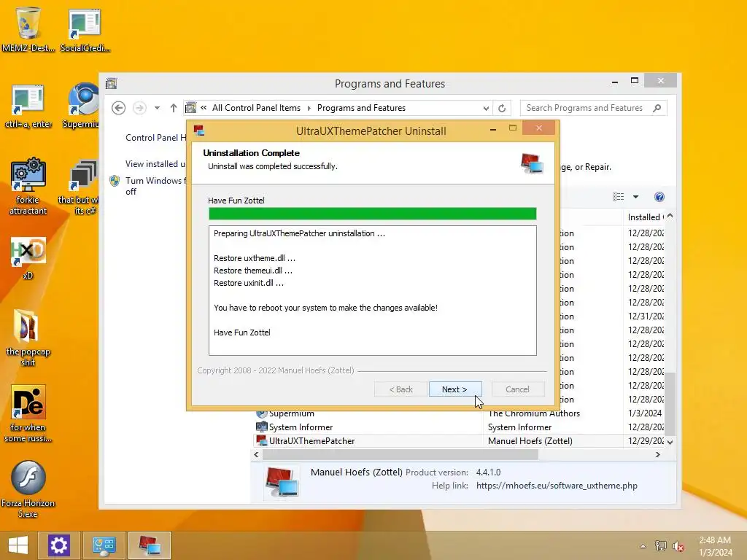747x560 pixels.
Task: Select "that but w its c#" desktop icon
Action: coord(79,187)
